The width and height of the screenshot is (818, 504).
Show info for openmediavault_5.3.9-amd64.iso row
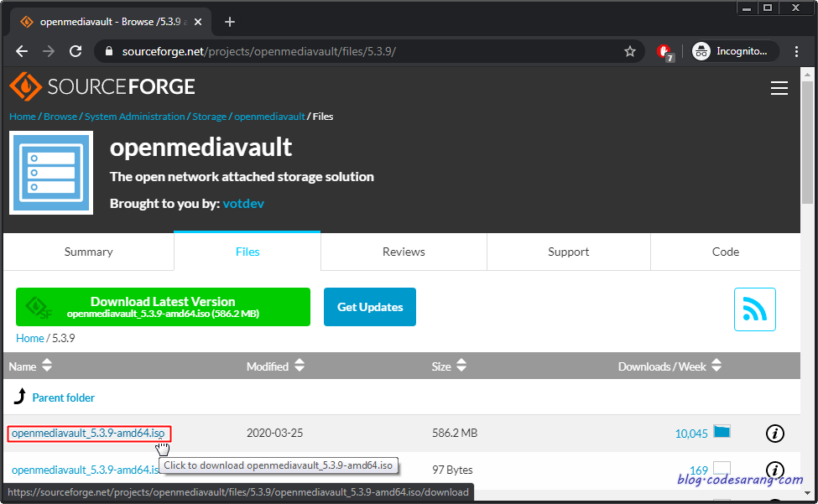[774, 433]
